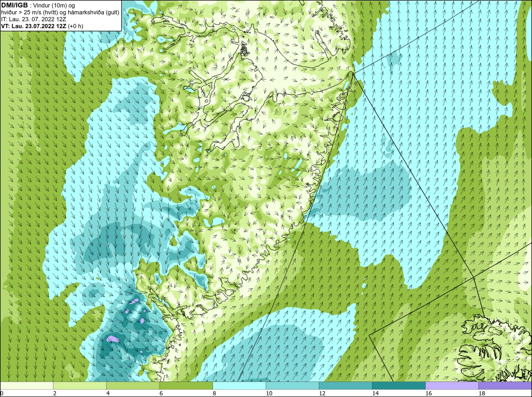Click the violet legend swatch above 18 m/s
The image size is (532, 397).
pyautogui.click(x=505, y=386)
